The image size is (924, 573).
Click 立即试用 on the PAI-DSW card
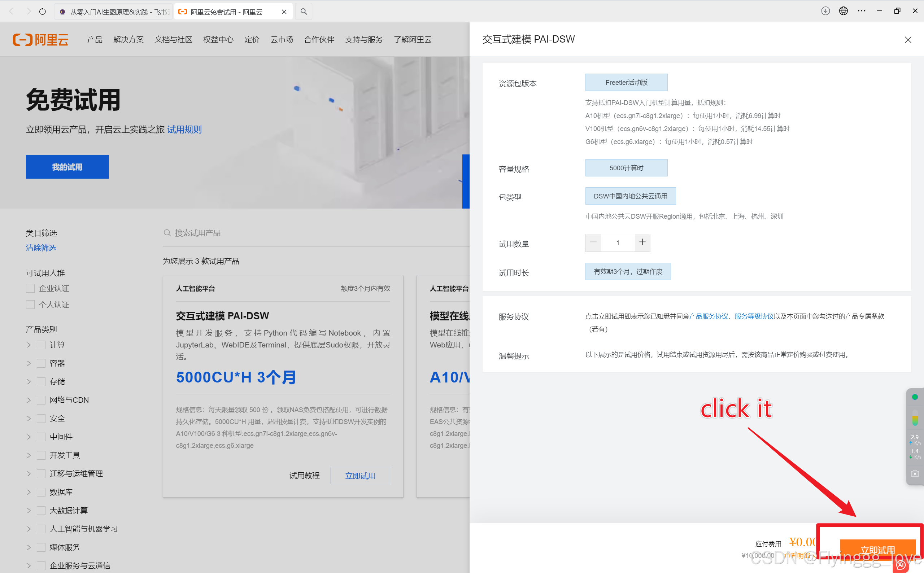click(x=360, y=476)
